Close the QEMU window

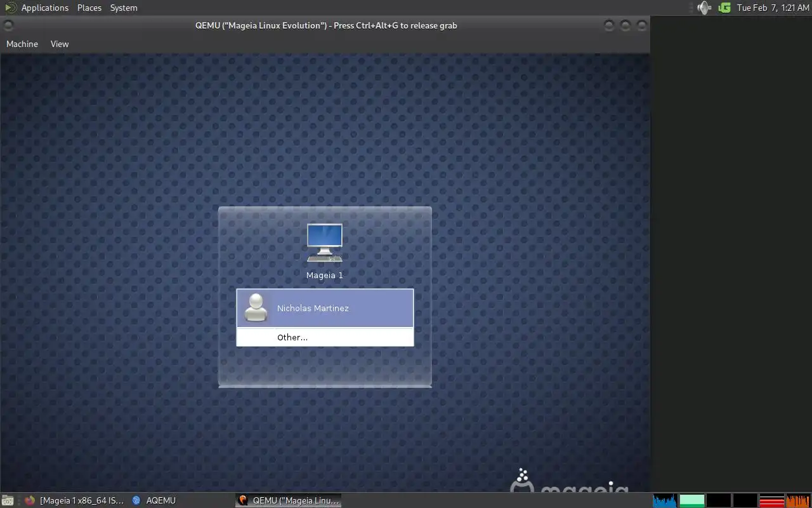tap(641, 25)
